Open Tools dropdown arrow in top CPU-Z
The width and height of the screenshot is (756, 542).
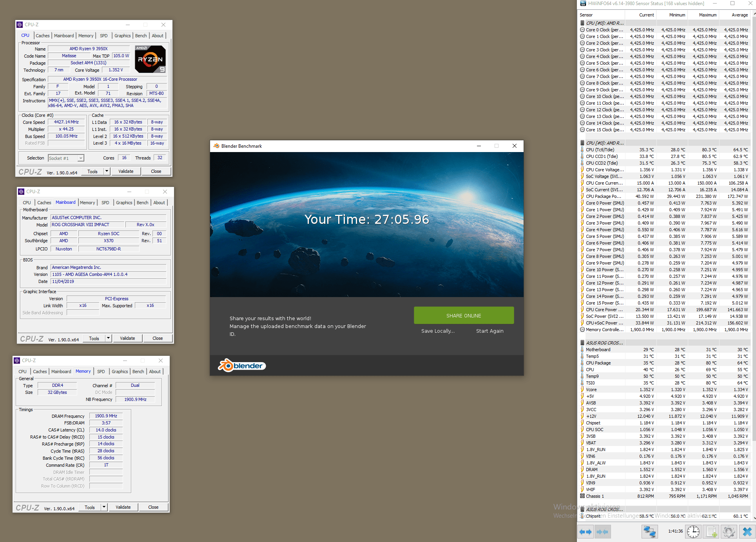pos(107,171)
